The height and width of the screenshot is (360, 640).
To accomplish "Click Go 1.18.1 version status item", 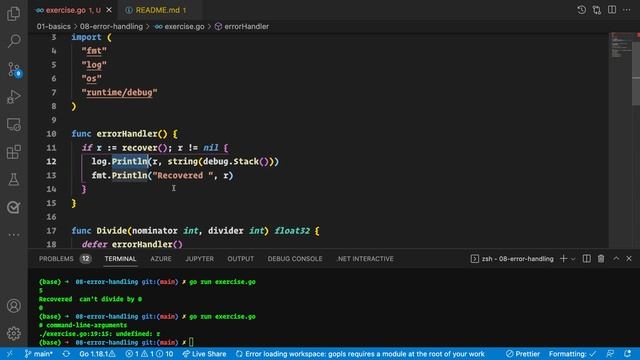I will (x=97, y=354).
